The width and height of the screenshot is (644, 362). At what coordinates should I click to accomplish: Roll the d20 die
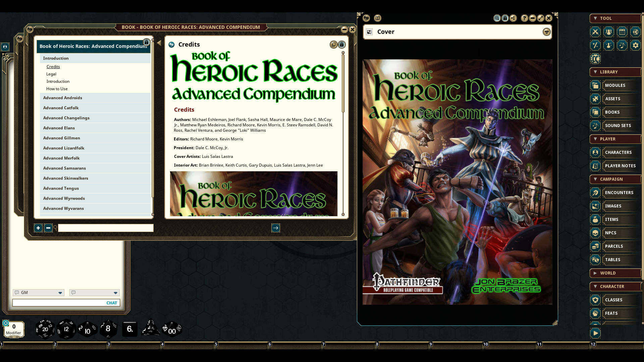point(45,328)
